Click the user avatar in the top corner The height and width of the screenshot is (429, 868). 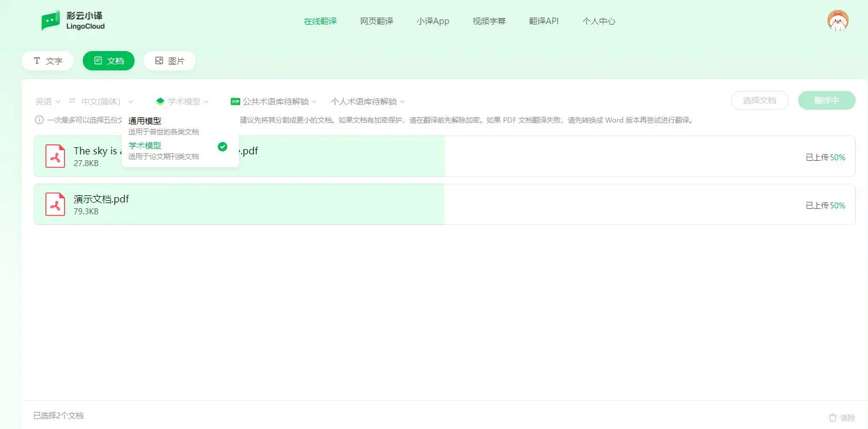click(838, 21)
